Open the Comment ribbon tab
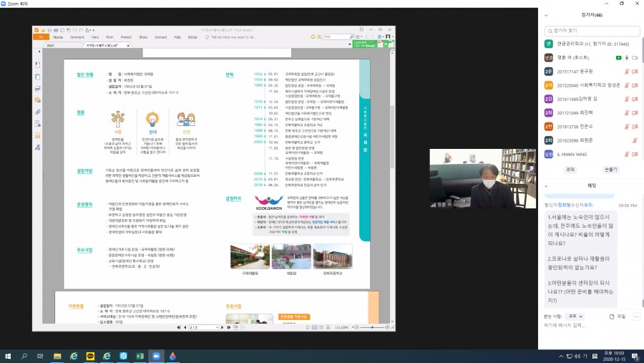The width and height of the screenshot is (644, 363). 77,37
